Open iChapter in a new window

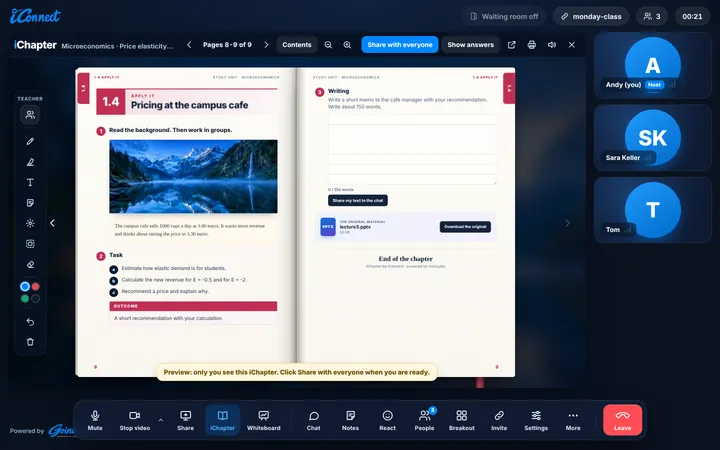pos(512,45)
